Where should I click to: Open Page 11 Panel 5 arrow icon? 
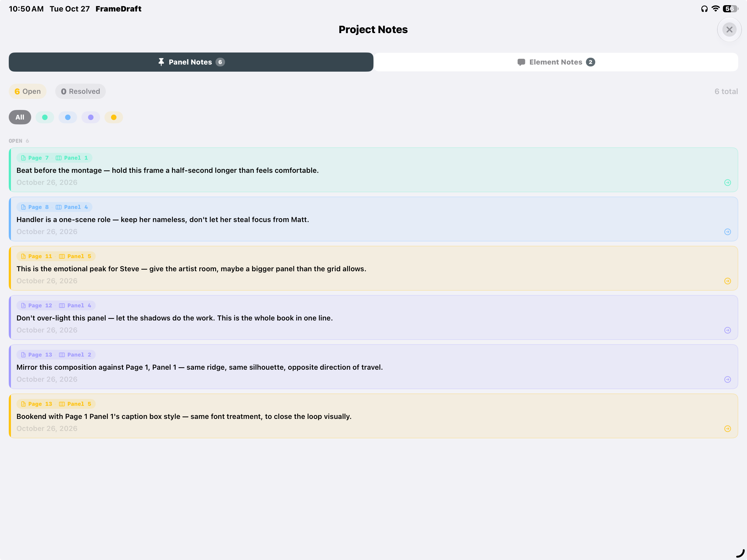coord(727,281)
